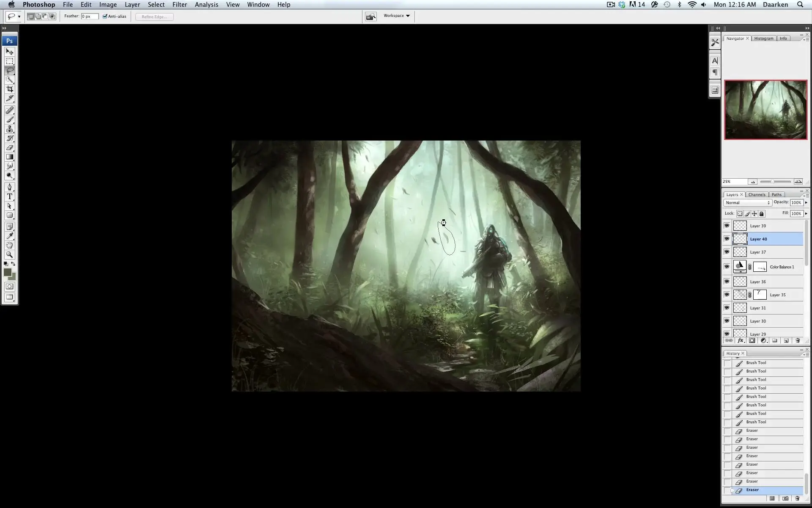Select the Slice tool
This screenshot has height=508, width=812.
pos(9,98)
